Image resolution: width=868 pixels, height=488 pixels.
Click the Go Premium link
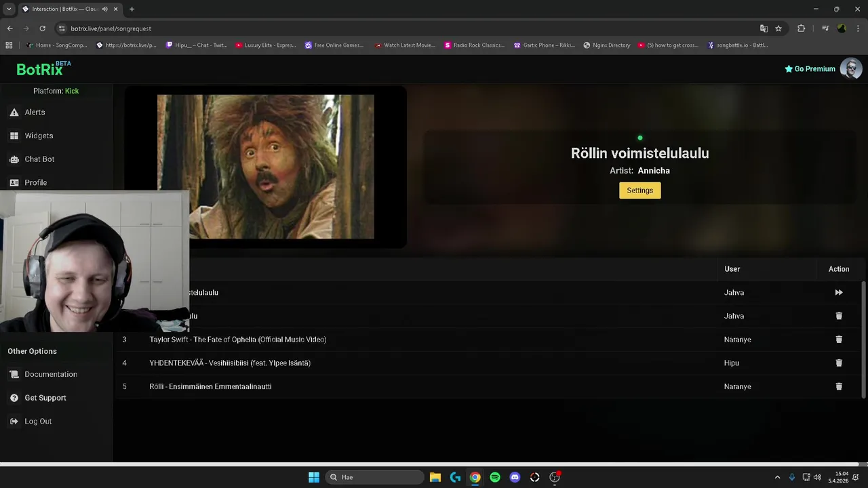pos(810,68)
